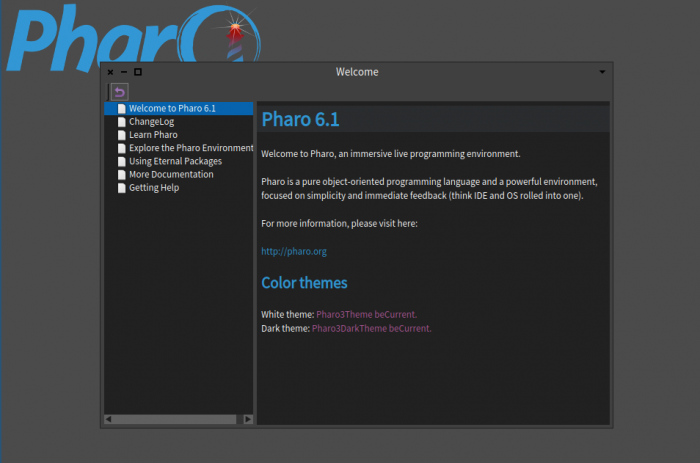
Task: Click 'Pharo3Theme beCurrent.' white theme link
Action: [x=367, y=314]
